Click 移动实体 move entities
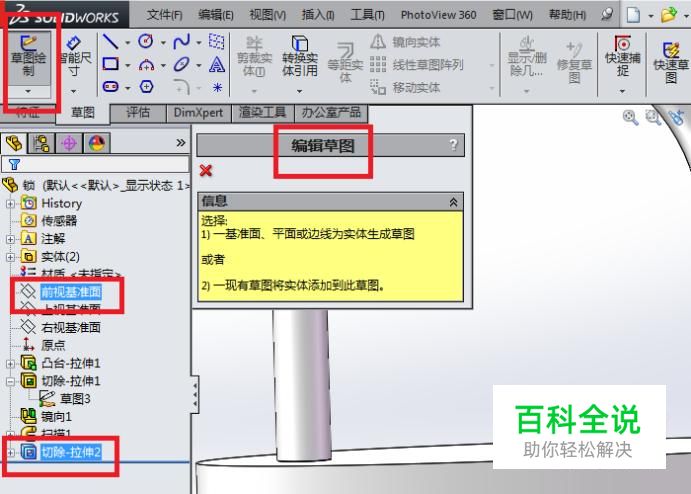The height and width of the screenshot is (494, 691). coord(405,88)
